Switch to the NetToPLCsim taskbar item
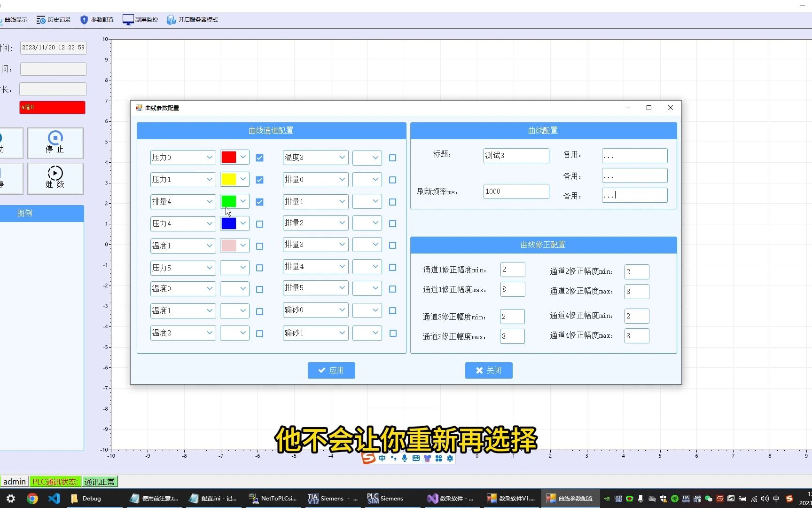 pyautogui.click(x=273, y=499)
